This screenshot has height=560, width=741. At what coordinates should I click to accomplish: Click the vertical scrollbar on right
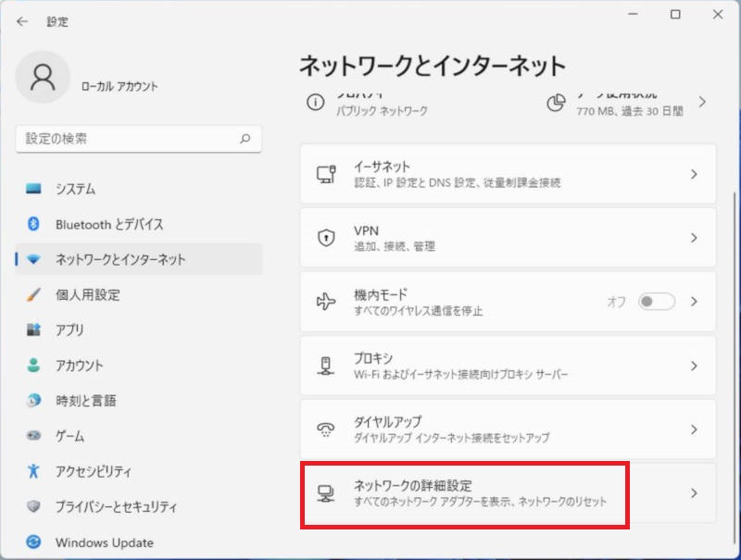[735, 368]
